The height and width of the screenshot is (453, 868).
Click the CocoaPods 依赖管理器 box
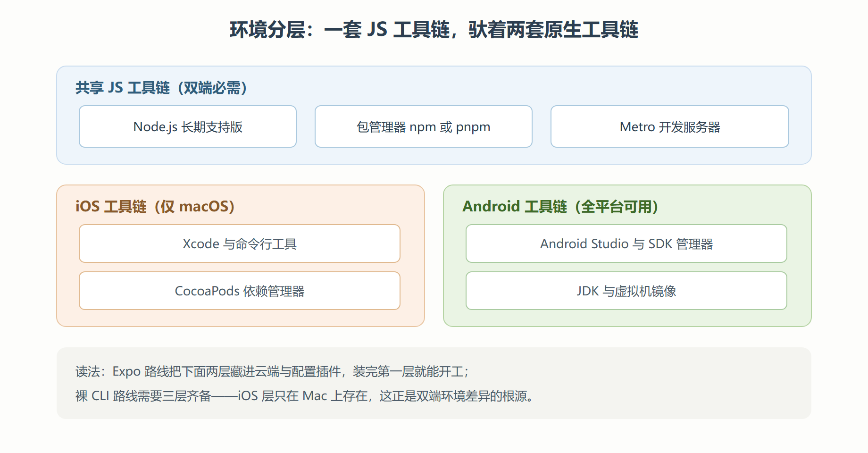(240, 291)
